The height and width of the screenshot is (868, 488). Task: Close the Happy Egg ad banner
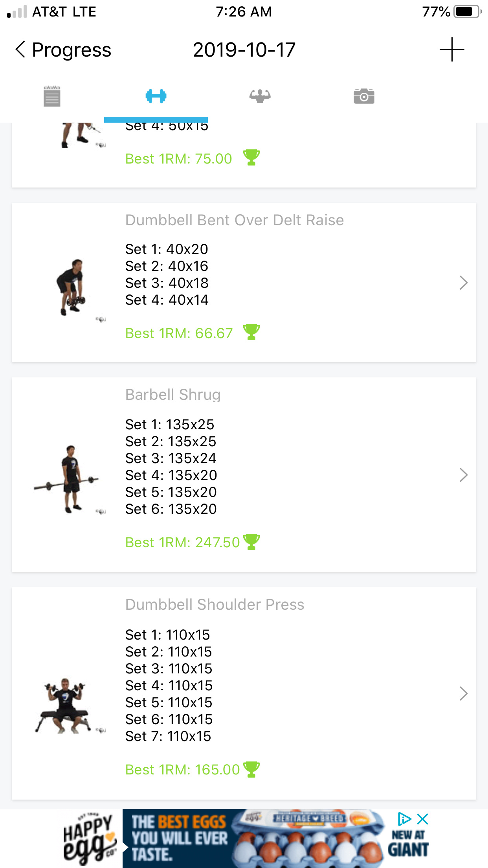423,819
